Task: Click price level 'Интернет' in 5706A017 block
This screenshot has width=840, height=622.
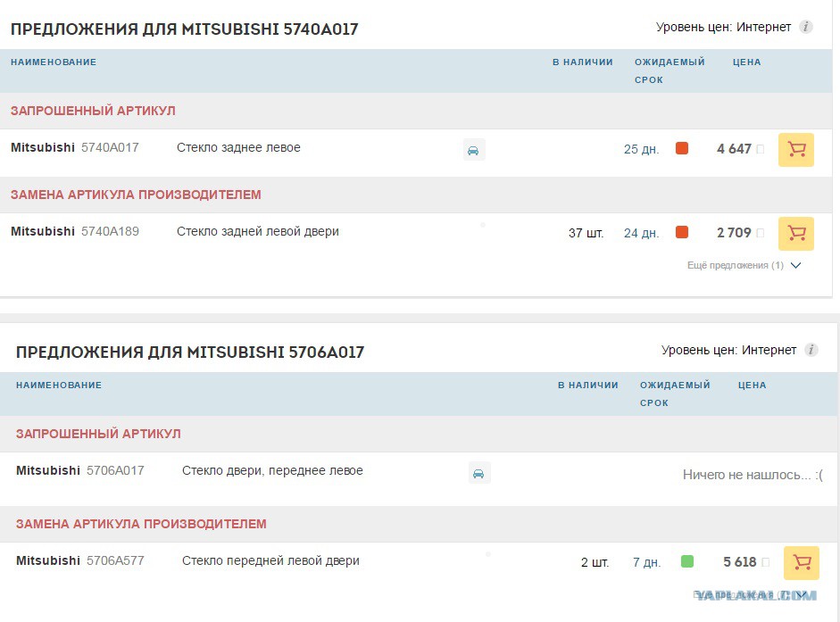Action: point(769,350)
